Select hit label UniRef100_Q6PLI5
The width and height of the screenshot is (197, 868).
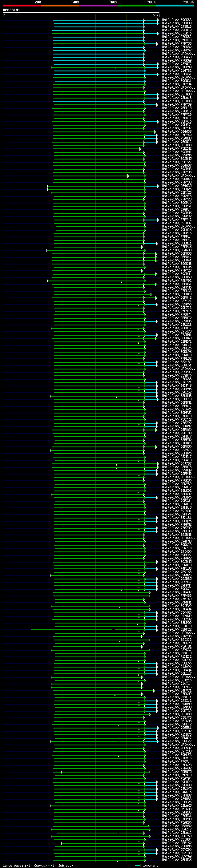tap(177, 108)
